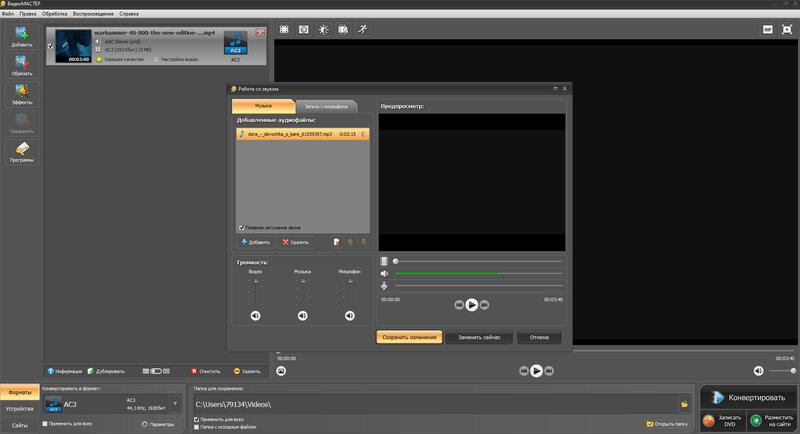Open the brightness enhancement icon above the preview

coord(323,30)
